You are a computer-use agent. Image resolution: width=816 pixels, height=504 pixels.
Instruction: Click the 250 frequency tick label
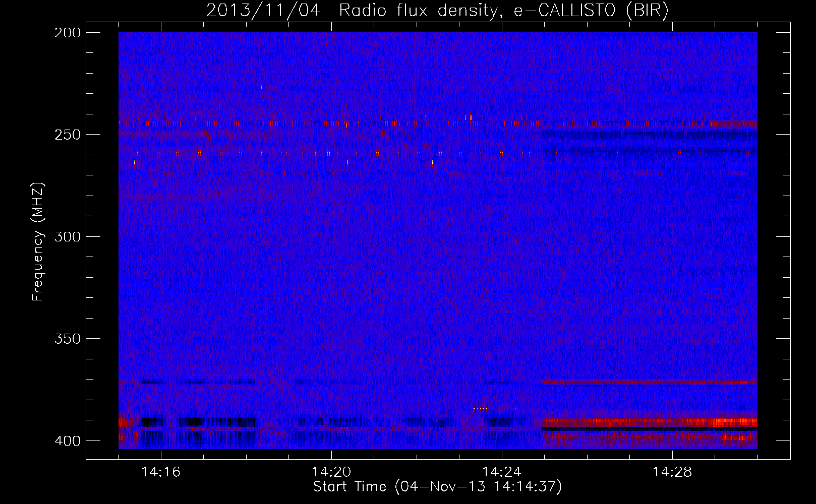(x=67, y=135)
